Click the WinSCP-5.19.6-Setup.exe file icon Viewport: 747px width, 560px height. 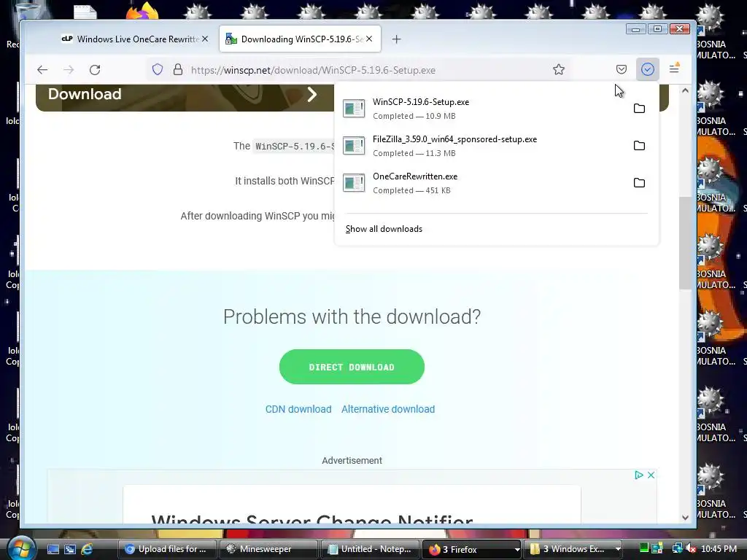354,109
